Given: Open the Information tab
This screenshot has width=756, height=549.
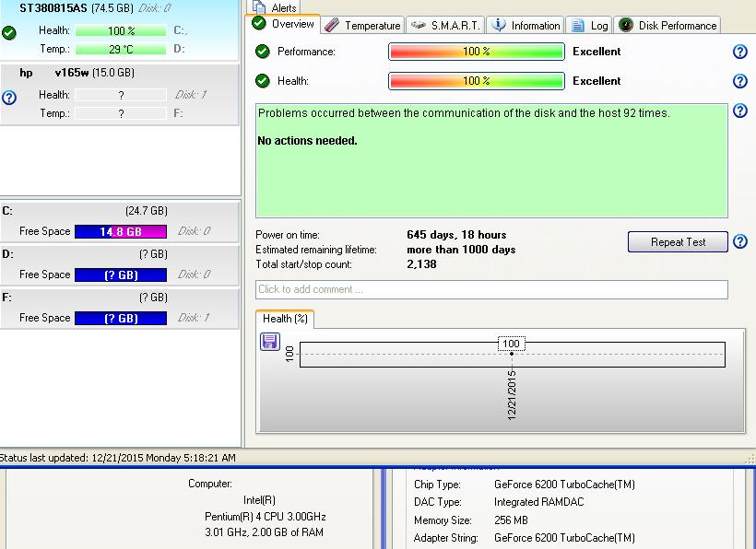Looking at the screenshot, I should click(x=525, y=25).
